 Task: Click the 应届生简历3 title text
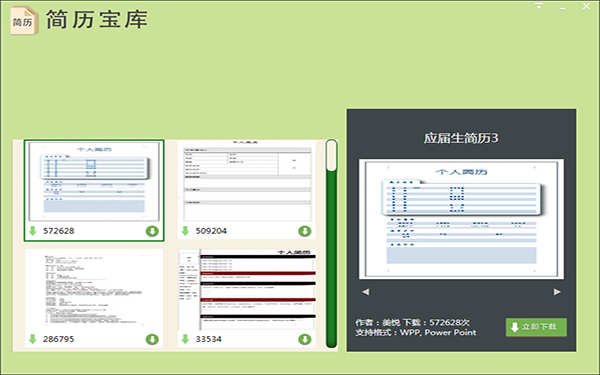pos(461,138)
